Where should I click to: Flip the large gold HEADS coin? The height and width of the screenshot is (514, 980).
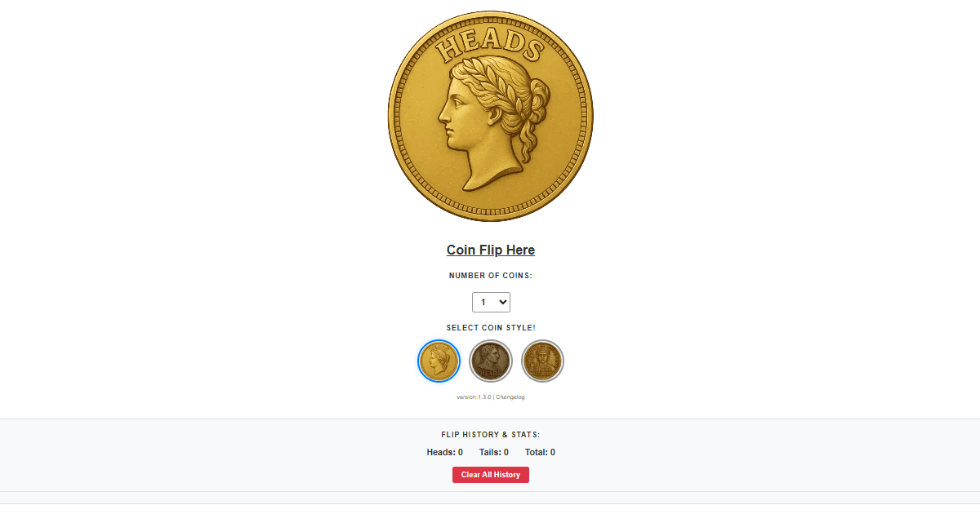point(490,116)
